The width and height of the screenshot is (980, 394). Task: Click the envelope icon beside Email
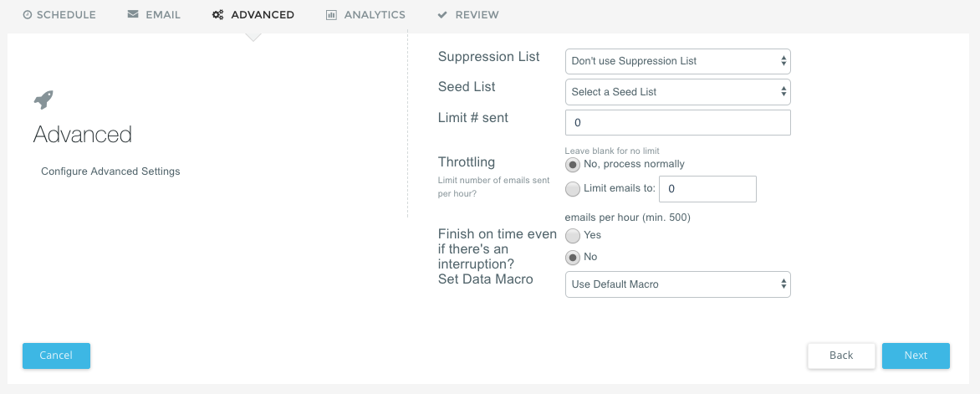(133, 15)
